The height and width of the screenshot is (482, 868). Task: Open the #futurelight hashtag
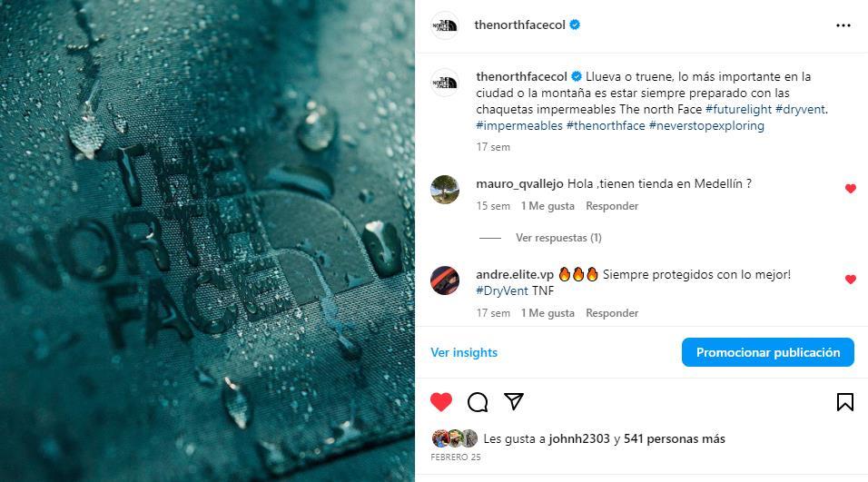[738, 110]
